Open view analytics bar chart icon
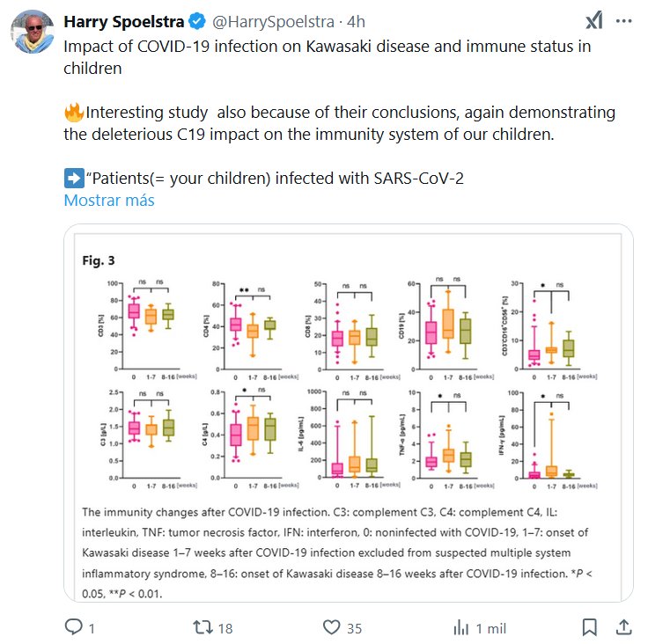 [x=460, y=627]
